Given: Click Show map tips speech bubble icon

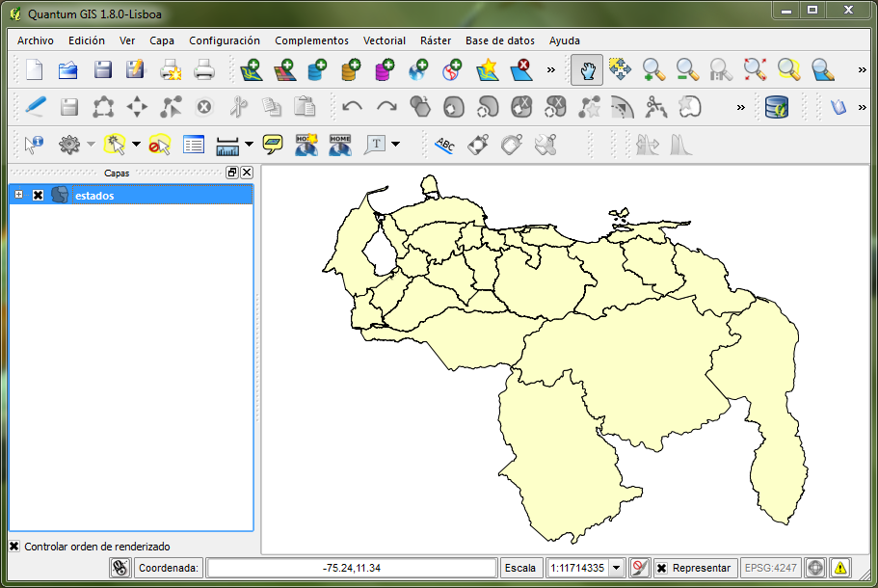Looking at the screenshot, I should click(x=273, y=145).
